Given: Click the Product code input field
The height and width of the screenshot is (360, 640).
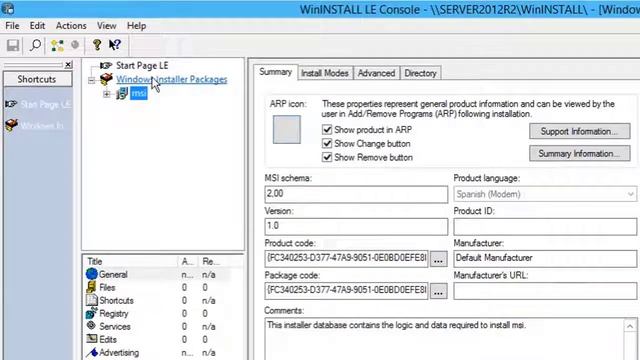Looking at the screenshot, I should point(346,259).
